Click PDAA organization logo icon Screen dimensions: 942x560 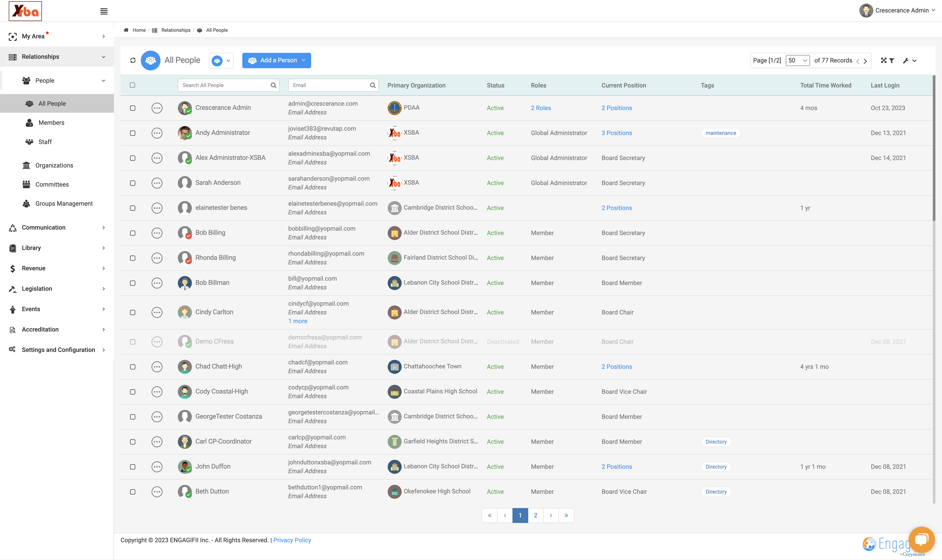394,108
